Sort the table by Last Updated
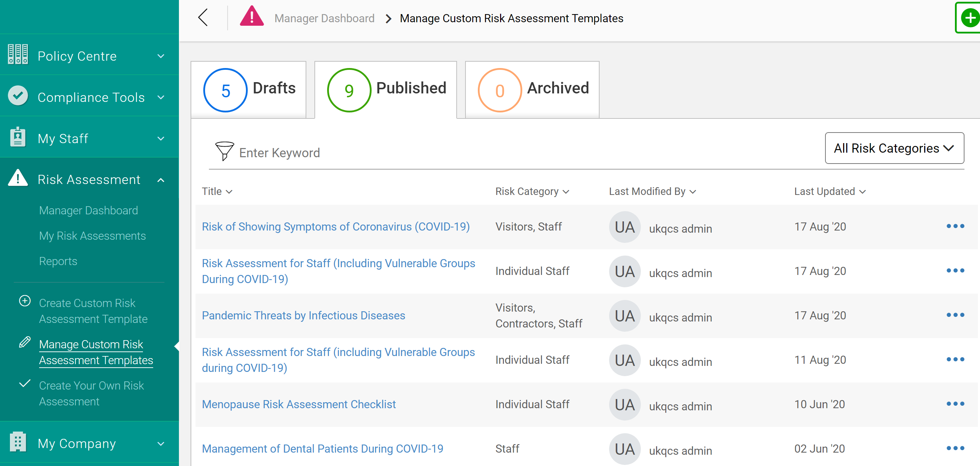Image resolution: width=980 pixels, height=466 pixels. pyautogui.click(x=829, y=191)
